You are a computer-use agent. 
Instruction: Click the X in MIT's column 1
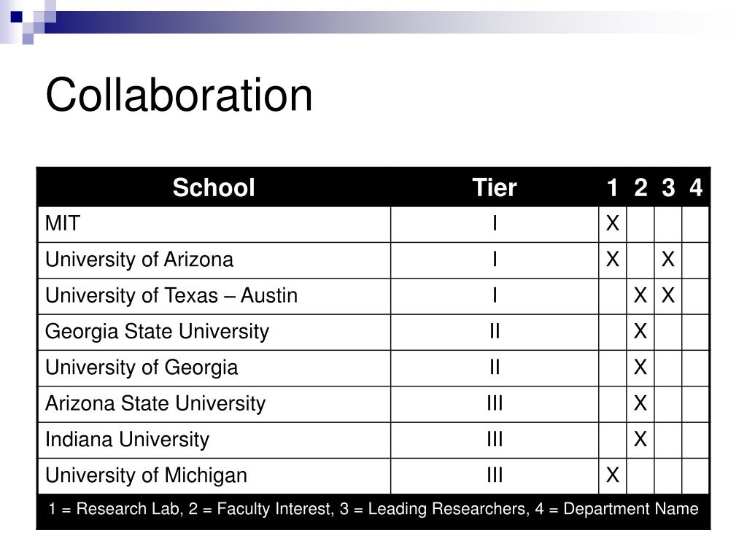coord(613,223)
